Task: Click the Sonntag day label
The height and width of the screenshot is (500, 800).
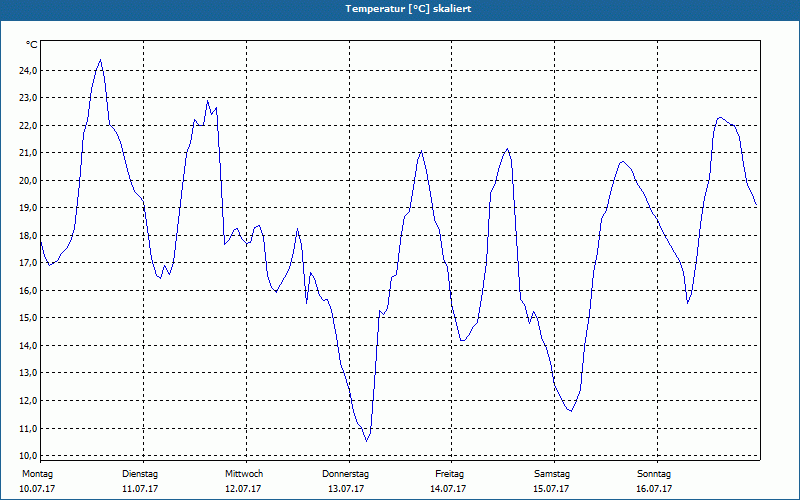Action: [655, 474]
